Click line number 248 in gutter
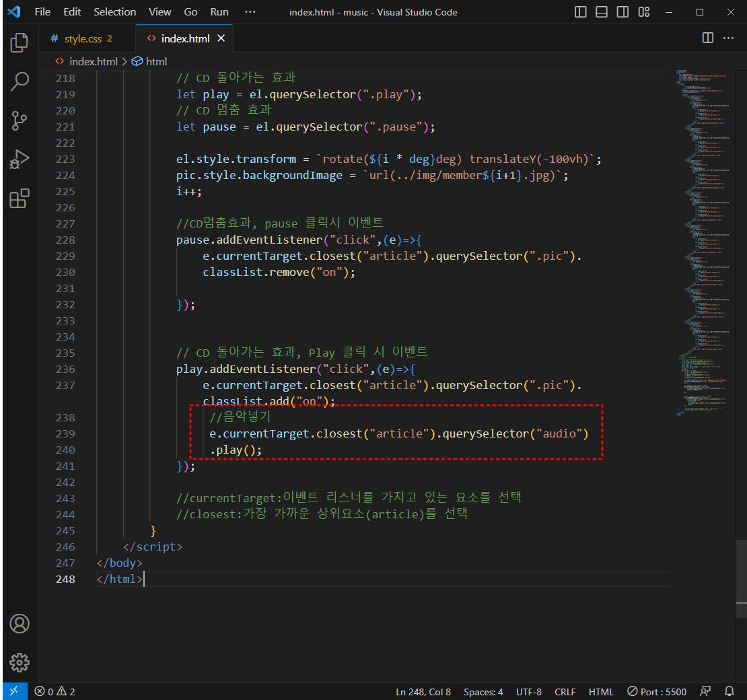747x700 pixels. pyautogui.click(x=65, y=579)
